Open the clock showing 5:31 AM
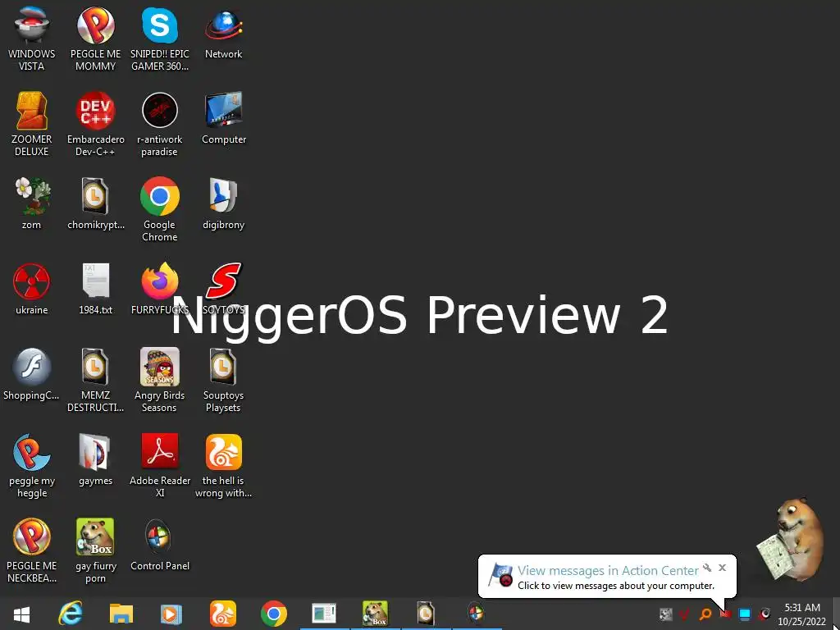840x630 pixels. [x=802, y=614]
